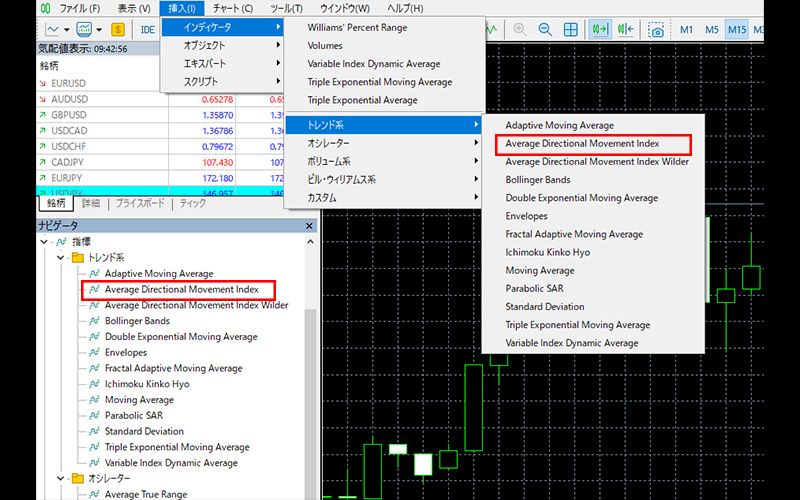This screenshot has width=800, height=500.
Task: Switch to the ティック tab
Action: 193,203
